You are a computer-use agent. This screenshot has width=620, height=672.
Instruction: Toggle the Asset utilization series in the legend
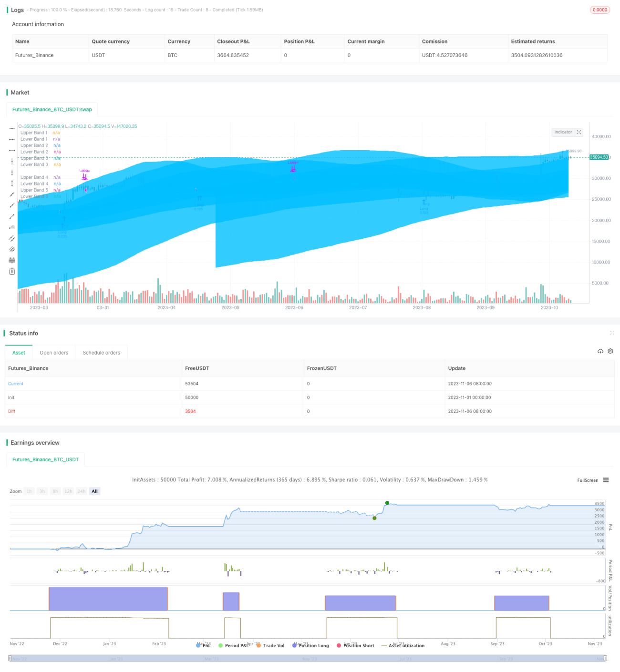(403, 645)
